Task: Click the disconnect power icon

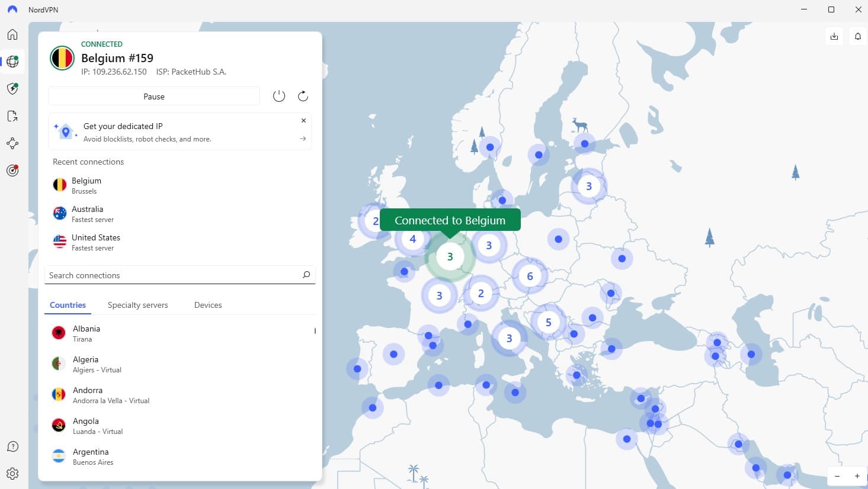Action: coord(279,96)
